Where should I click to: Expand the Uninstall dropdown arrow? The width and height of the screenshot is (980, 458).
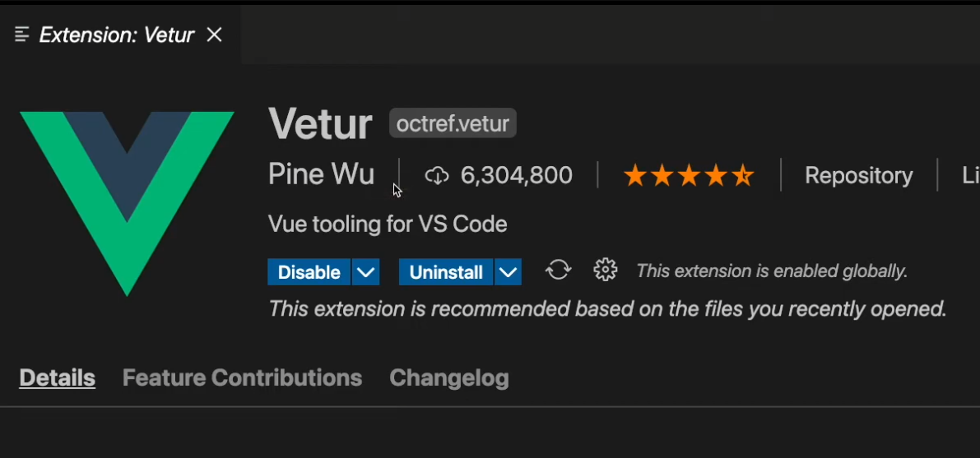pyautogui.click(x=509, y=272)
